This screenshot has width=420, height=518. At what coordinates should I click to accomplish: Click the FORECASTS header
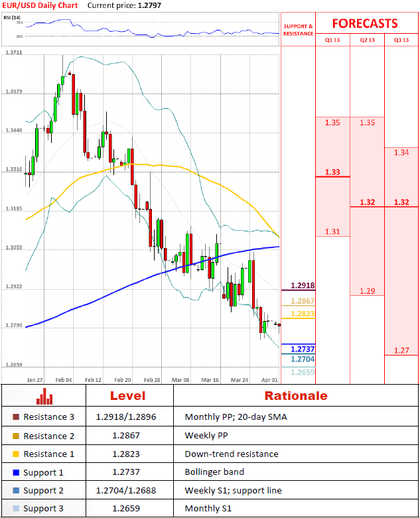[365, 23]
